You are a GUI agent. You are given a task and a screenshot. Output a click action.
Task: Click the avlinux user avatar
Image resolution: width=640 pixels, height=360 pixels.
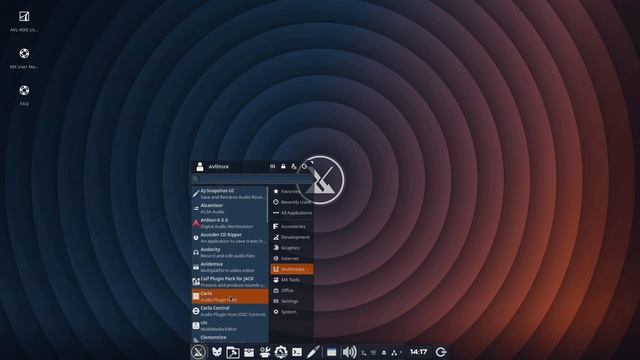click(x=200, y=166)
